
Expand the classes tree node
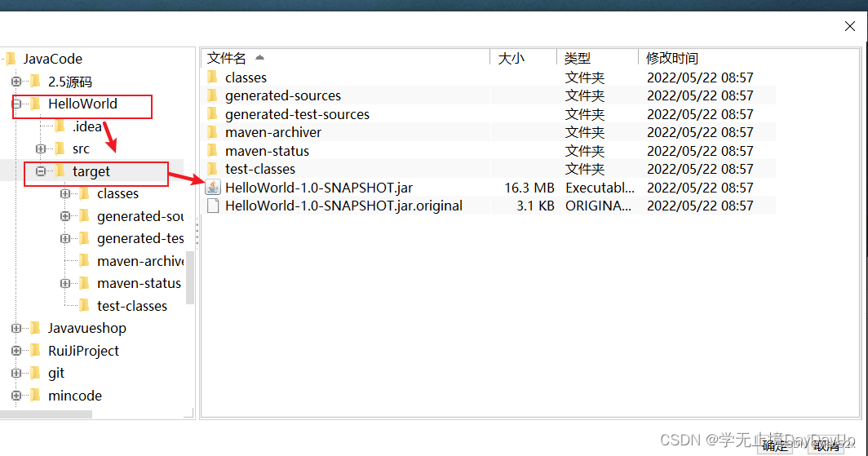(x=65, y=193)
